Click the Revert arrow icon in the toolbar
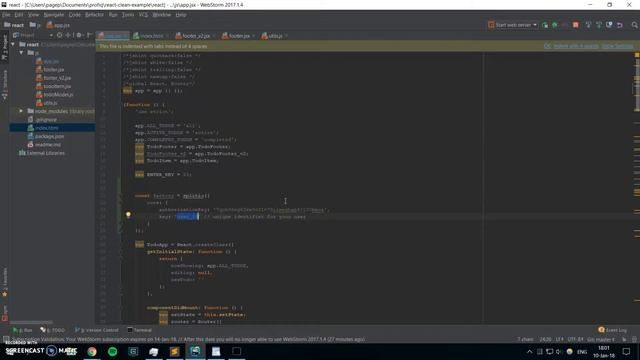640x360 pixels. pos(620,25)
